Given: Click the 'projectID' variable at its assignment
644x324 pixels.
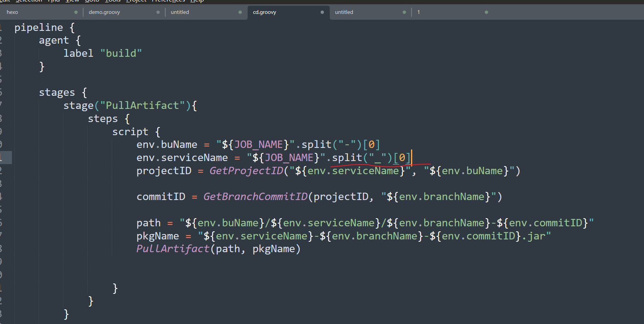Looking at the screenshot, I should click(164, 171).
